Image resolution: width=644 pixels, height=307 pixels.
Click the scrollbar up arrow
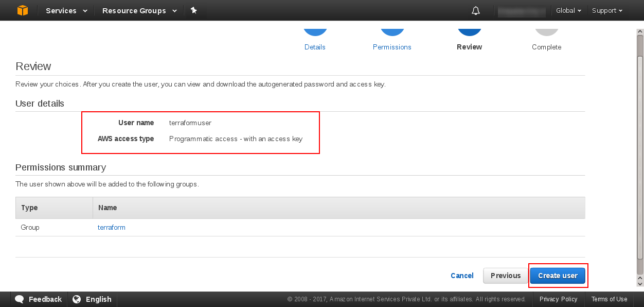tap(640, 31)
